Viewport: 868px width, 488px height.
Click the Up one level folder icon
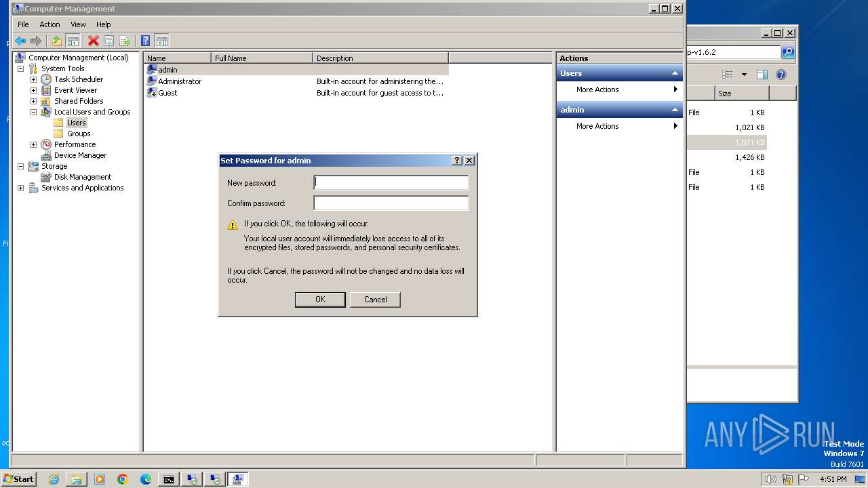57,41
